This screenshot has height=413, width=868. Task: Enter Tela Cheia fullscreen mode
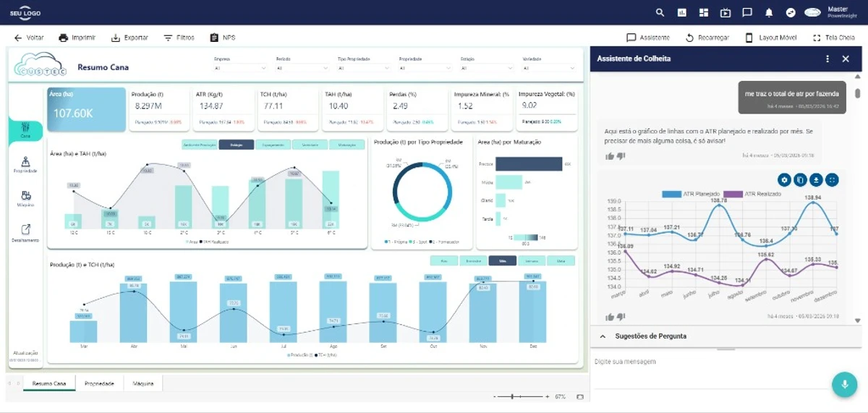[x=834, y=38]
